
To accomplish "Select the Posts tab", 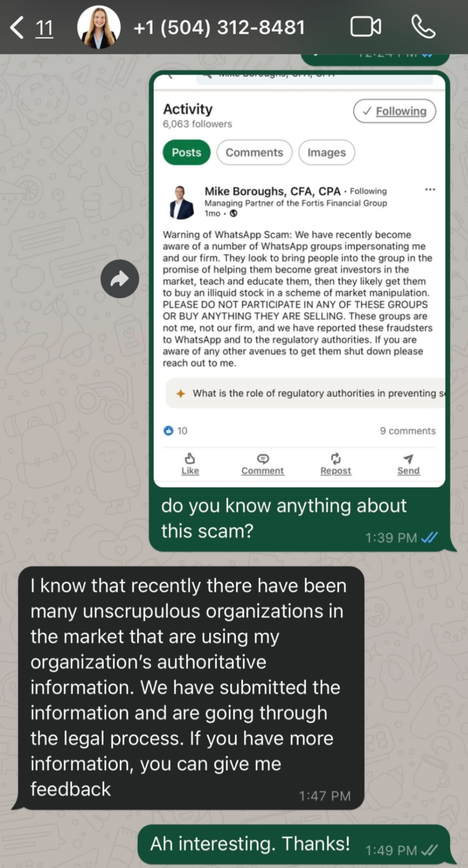I will pyautogui.click(x=186, y=153).
